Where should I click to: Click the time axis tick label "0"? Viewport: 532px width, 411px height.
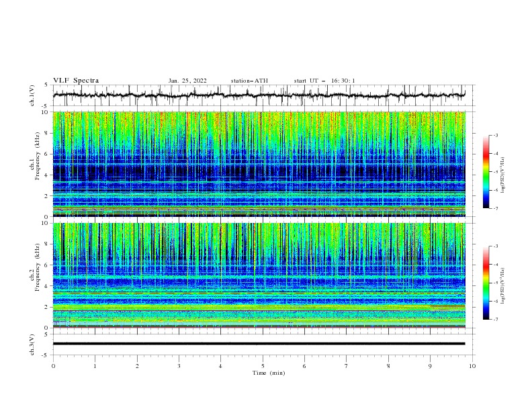53,366
